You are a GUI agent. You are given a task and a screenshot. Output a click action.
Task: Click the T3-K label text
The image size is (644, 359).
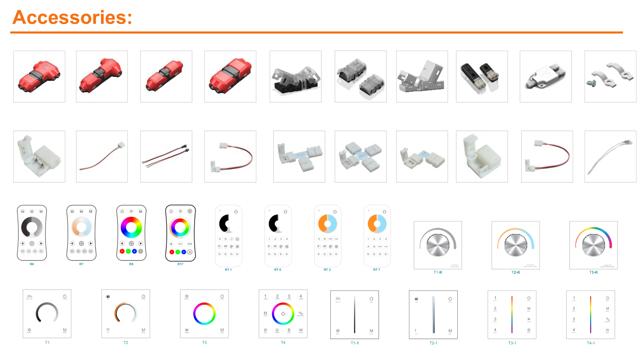coord(593,272)
